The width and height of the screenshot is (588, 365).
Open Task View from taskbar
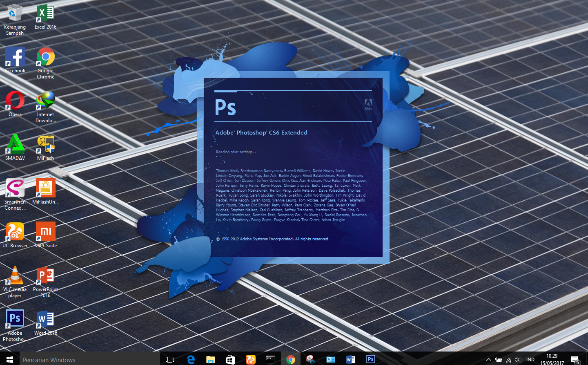[x=170, y=360]
